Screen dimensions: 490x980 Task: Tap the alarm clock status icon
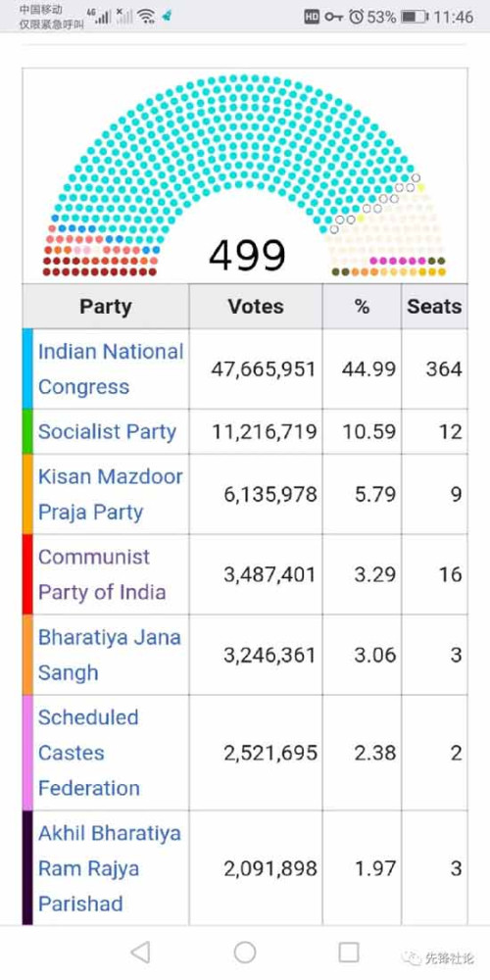click(x=357, y=17)
